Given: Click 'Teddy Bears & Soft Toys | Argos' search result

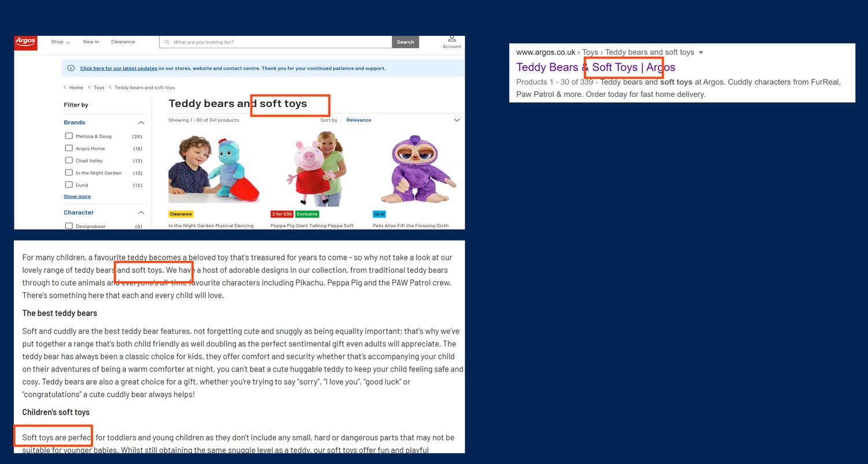Looking at the screenshot, I should click(595, 67).
